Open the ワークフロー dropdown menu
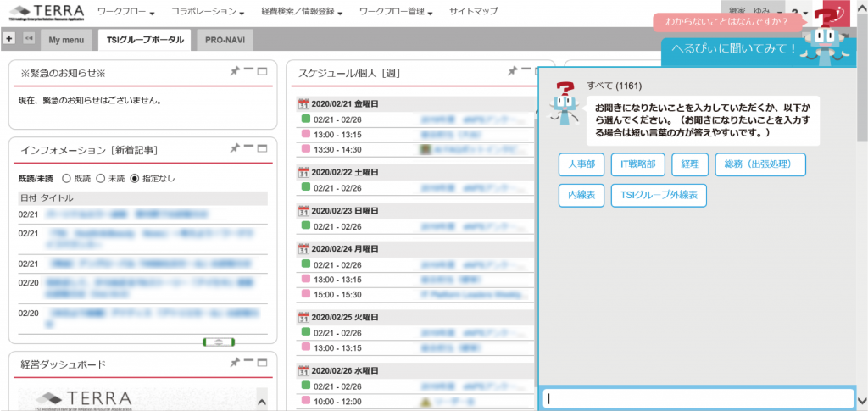The width and height of the screenshot is (868, 411). click(126, 11)
